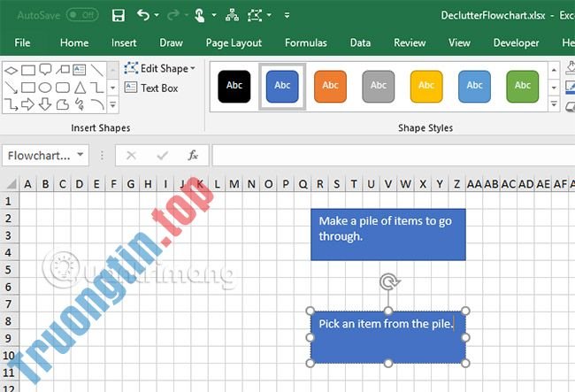Screen dimensions: 575x392
Task: Apply the black Abc shape style
Action: pyautogui.click(x=234, y=86)
